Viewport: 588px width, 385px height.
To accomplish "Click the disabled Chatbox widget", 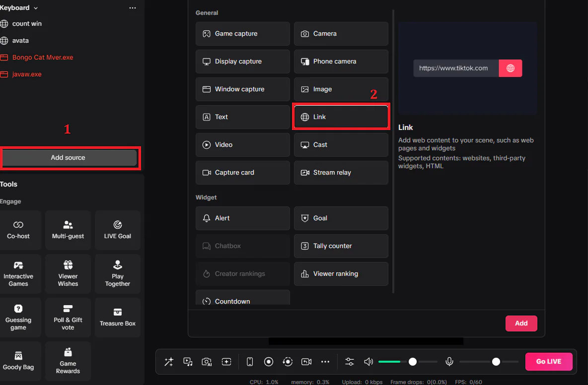I will 243,246.
